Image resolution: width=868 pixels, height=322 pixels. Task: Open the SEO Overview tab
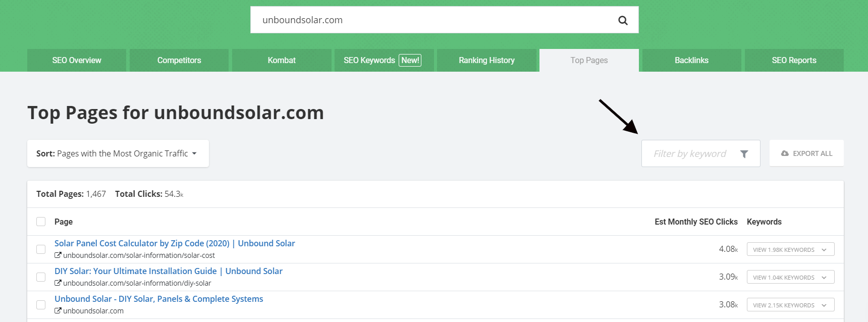77,60
